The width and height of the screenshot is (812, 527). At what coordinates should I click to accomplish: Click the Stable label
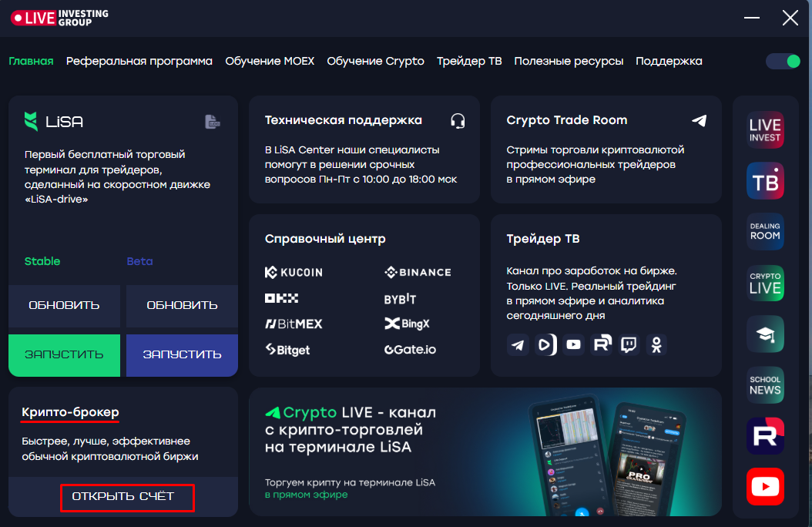(42, 261)
